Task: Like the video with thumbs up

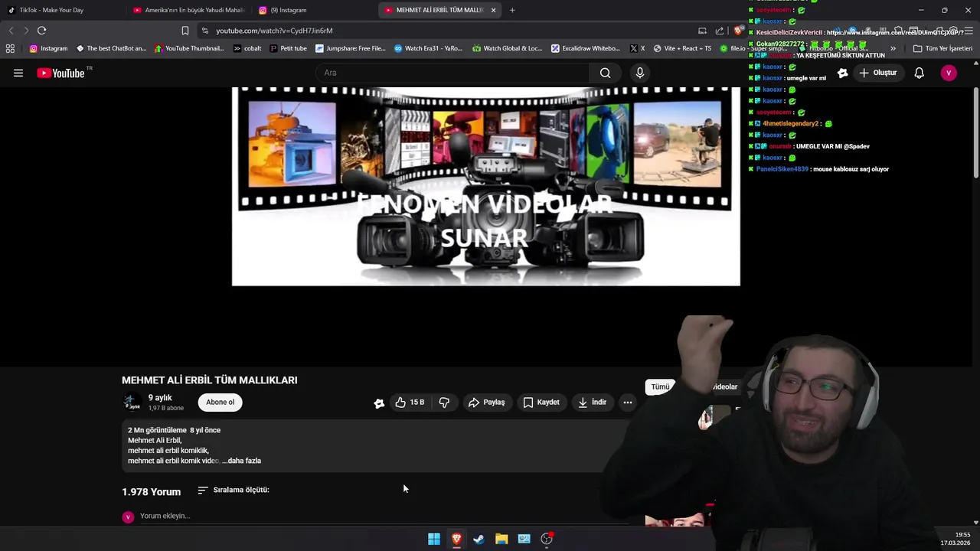Action: coord(410,402)
